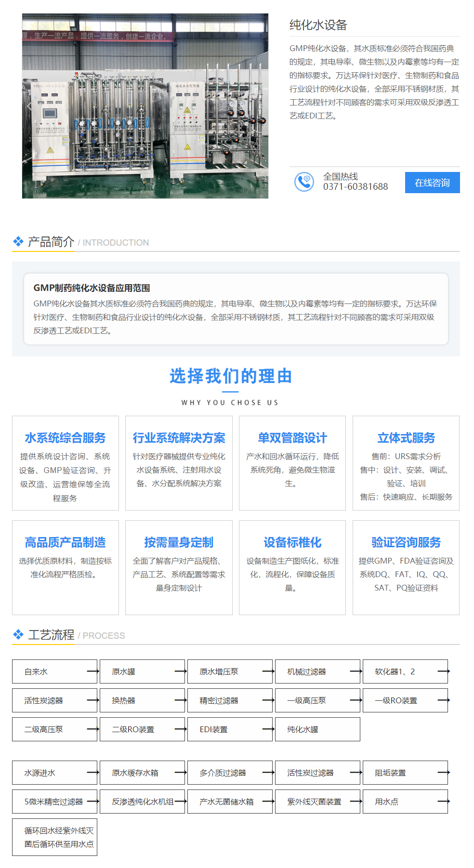Click the arrow after 阻垢装置 step

443,773
